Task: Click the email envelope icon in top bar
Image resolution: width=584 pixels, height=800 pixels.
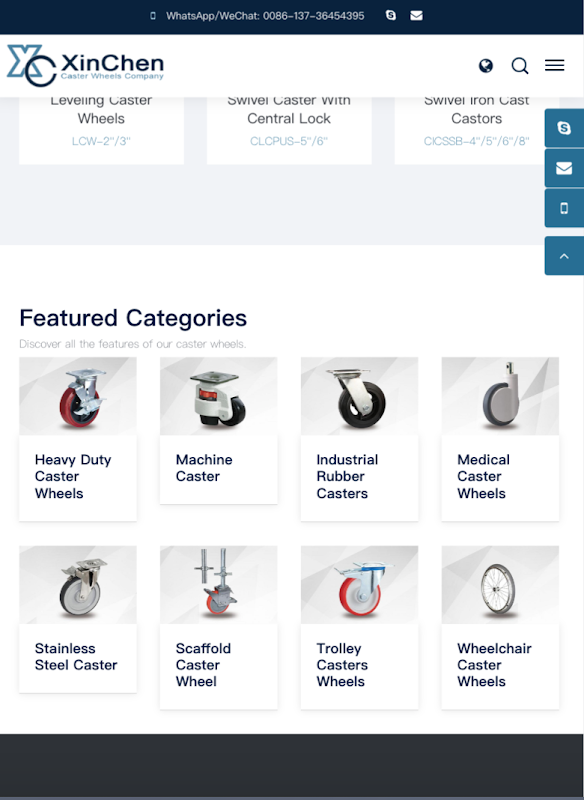Action: tap(416, 16)
